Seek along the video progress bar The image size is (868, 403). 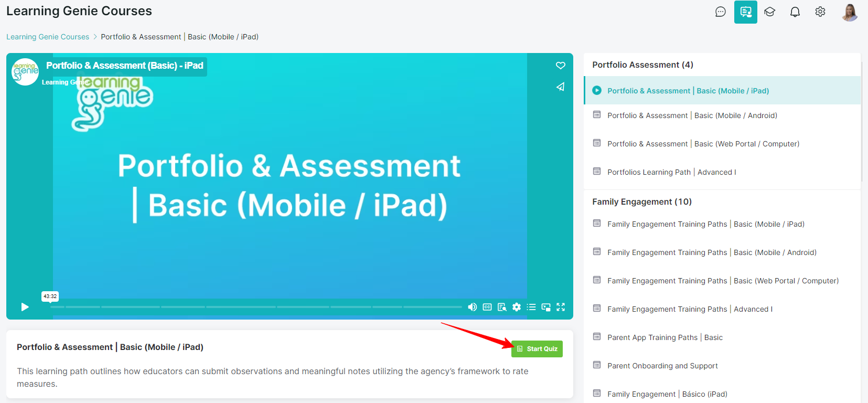(256, 307)
